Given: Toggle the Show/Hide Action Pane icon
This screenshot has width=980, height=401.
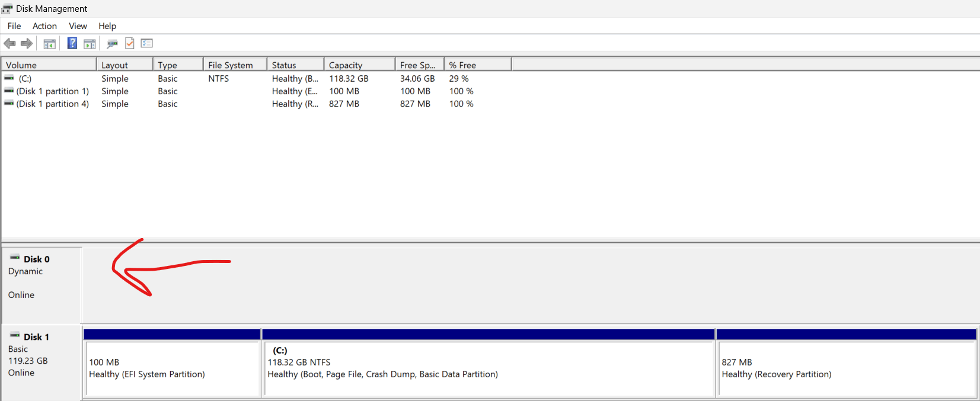Looking at the screenshot, I should click(x=90, y=44).
